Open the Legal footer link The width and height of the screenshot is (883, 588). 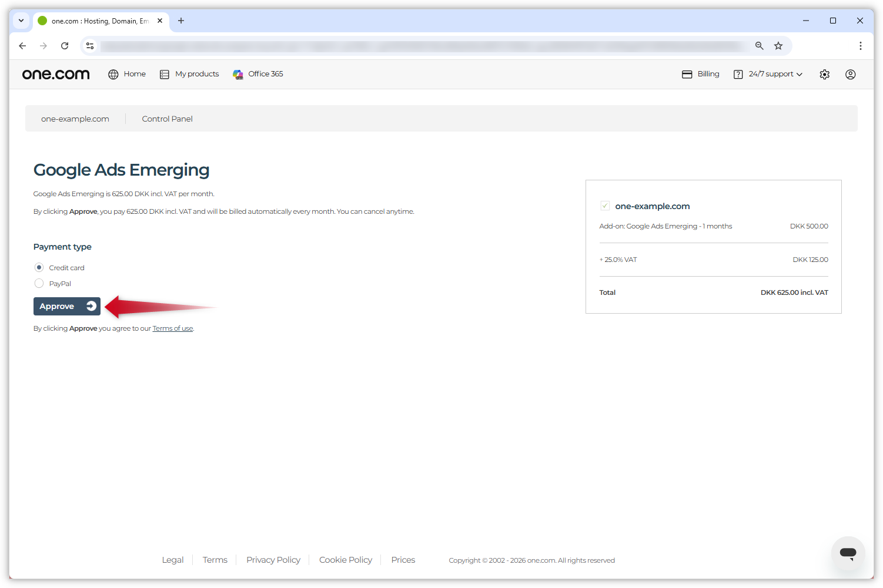click(x=173, y=560)
